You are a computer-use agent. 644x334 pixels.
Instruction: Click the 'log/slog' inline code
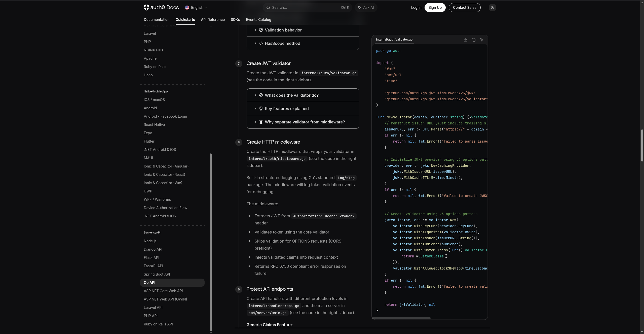tap(346, 178)
